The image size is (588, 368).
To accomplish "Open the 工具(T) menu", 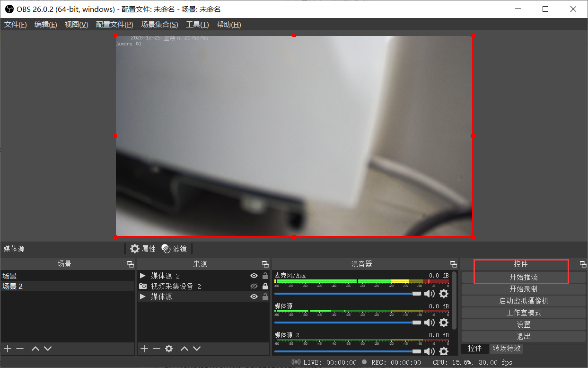I will coord(197,25).
